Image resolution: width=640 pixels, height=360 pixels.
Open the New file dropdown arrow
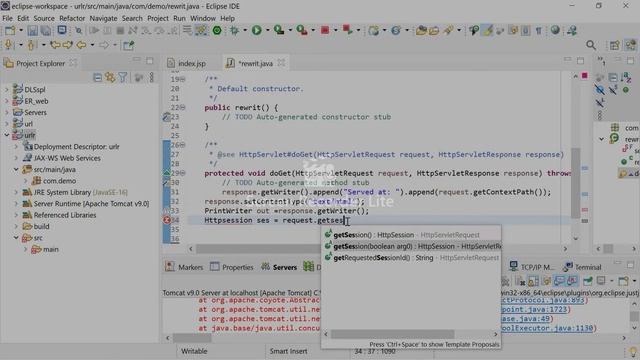click(x=21, y=31)
